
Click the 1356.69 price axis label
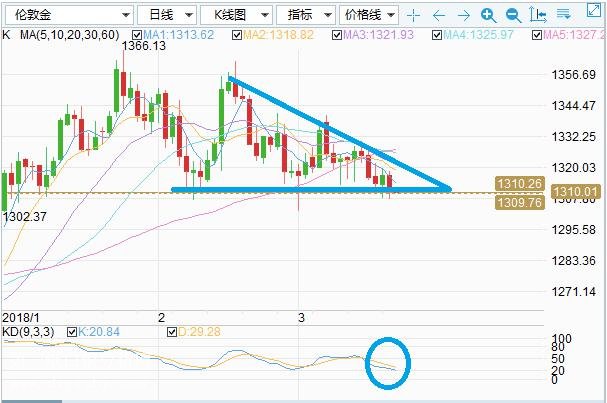click(x=573, y=74)
